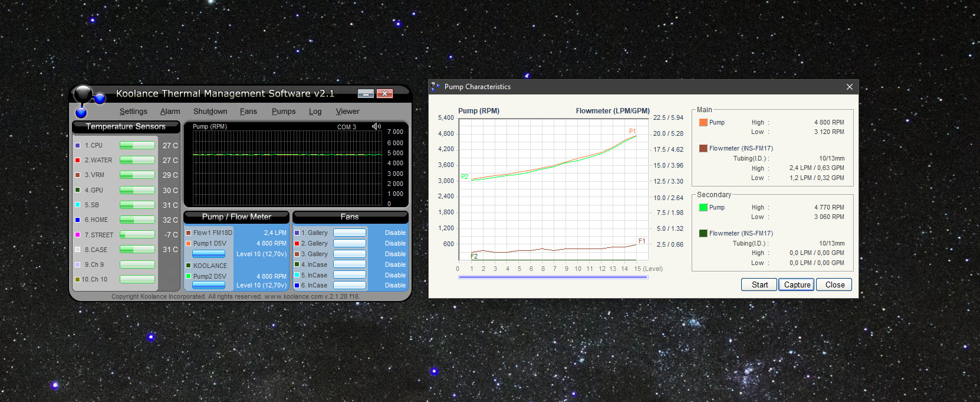
Task: Click the Secondary Flowmeter dark green swatch
Action: click(703, 233)
